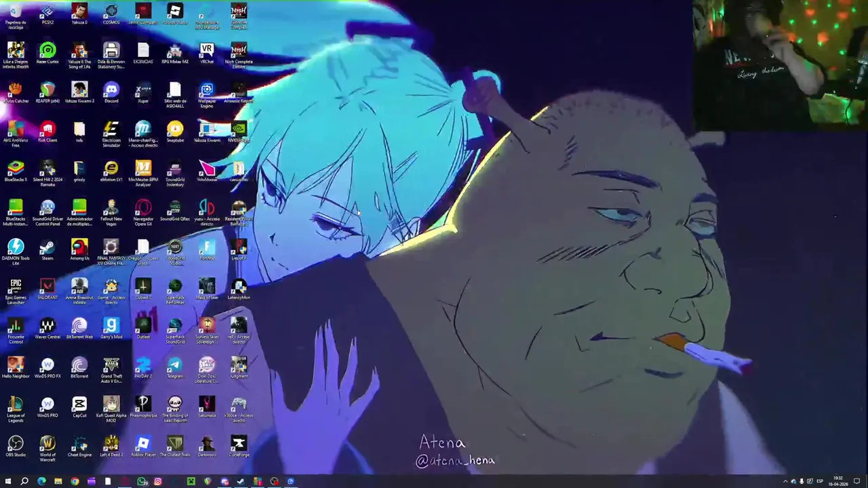Select the yuzu emulator shortcut
The image size is (868, 488).
207,213
